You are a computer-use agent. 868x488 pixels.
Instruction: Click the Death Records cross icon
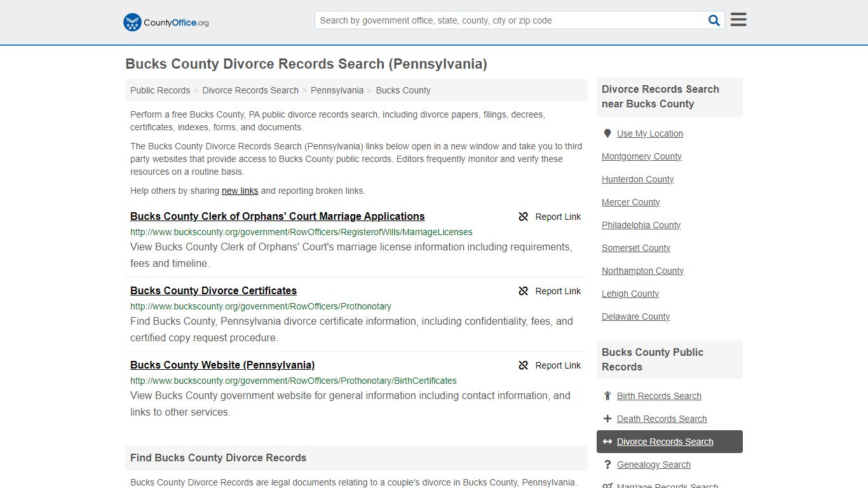pos(607,419)
